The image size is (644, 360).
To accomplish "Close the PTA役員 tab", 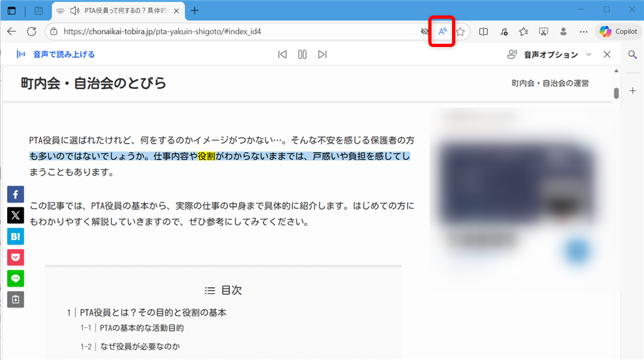I will [x=176, y=11].
